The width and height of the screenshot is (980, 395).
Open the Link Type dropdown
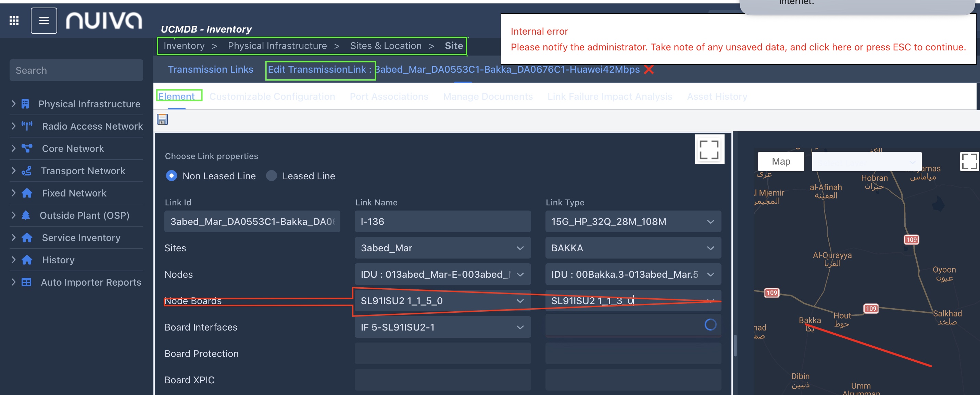(633, 221)
